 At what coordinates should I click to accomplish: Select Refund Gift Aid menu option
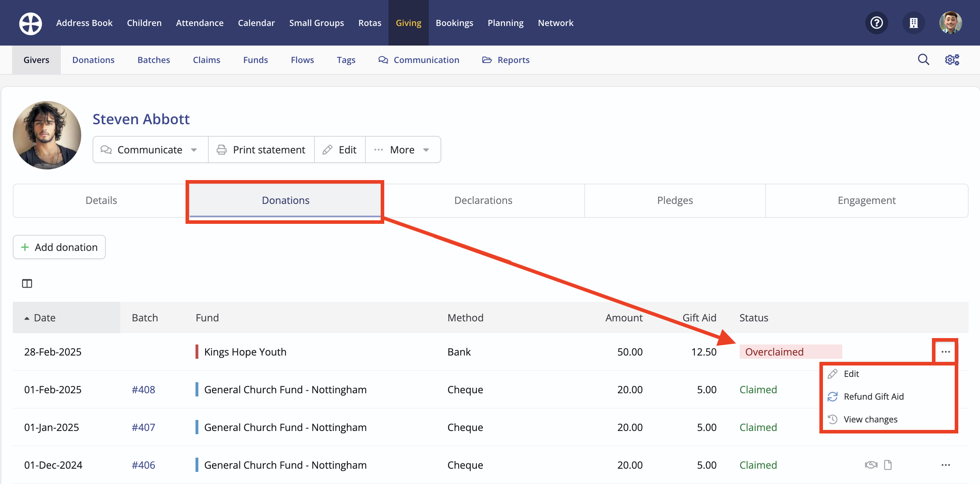[x=873, y=396]
